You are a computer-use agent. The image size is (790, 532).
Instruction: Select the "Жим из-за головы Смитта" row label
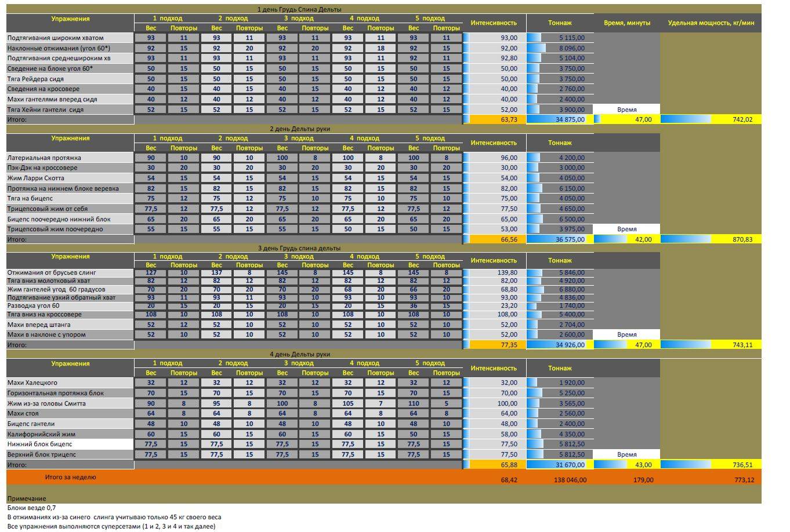[x=70, y=403]
